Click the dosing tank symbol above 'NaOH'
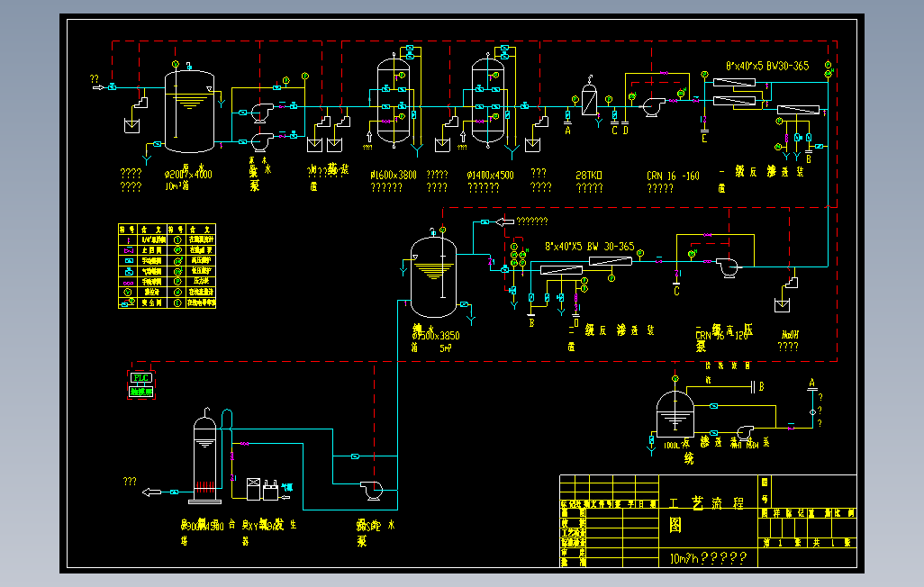Screen dimensions: 924x587 click(x=782, y=304)
